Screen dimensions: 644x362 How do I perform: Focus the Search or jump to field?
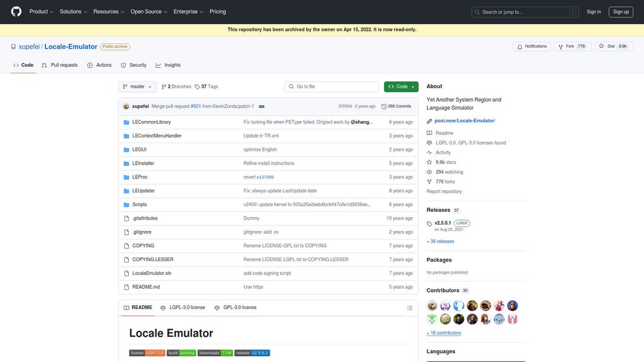pyautogui.click(x=525, y=12)
